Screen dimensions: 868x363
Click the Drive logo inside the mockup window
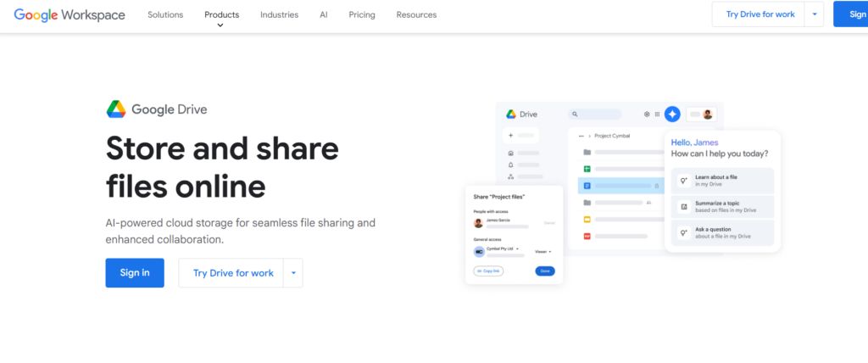[x=510, y=114]
